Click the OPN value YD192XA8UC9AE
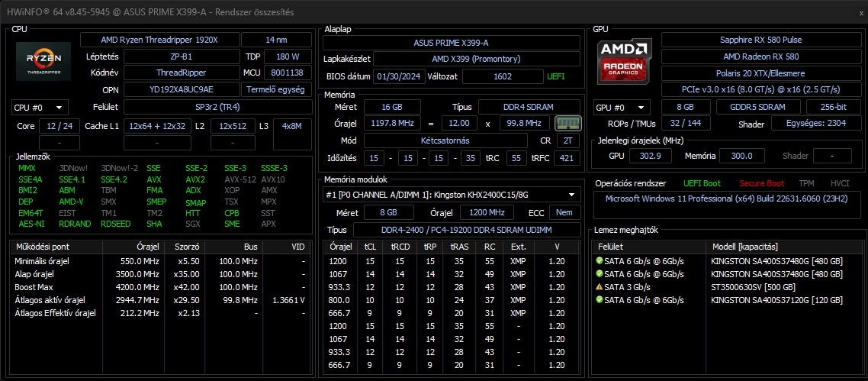Screen dimensions: 868x381 (182, 89)
